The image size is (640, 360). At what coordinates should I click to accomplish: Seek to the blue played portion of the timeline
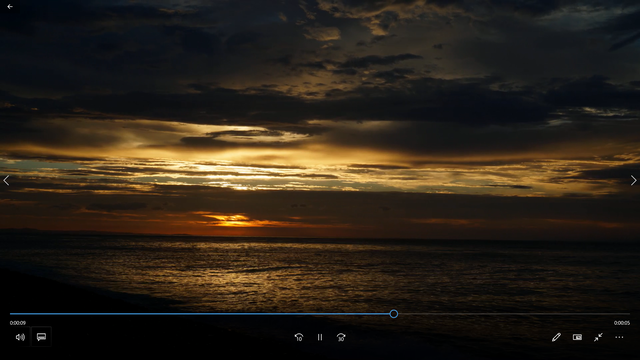(x=199, y=314)
